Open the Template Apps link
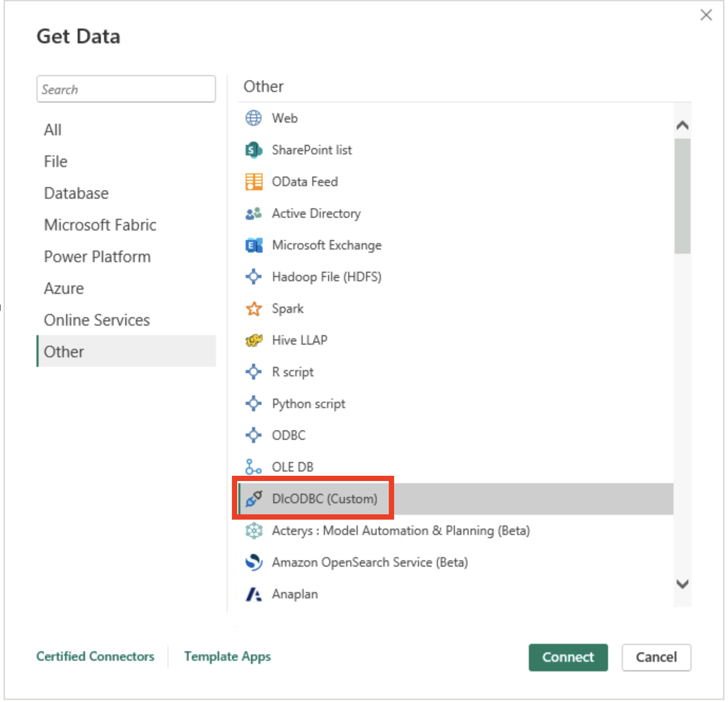 [x=227, y=657]
